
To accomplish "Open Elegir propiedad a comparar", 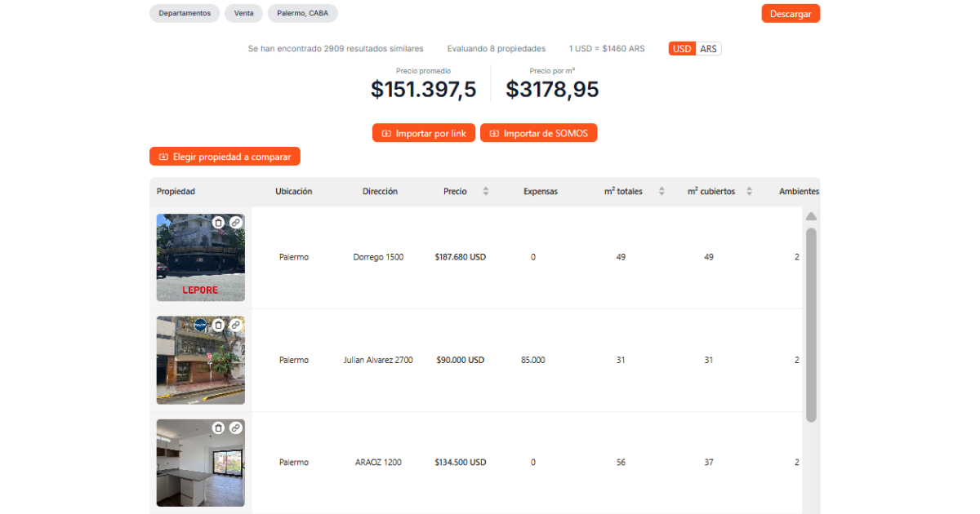I will pyautogui.click(x=225, y=156).
